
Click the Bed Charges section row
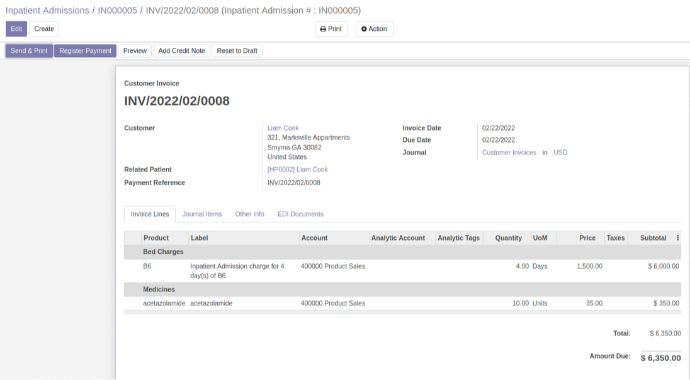pos(402,252)
